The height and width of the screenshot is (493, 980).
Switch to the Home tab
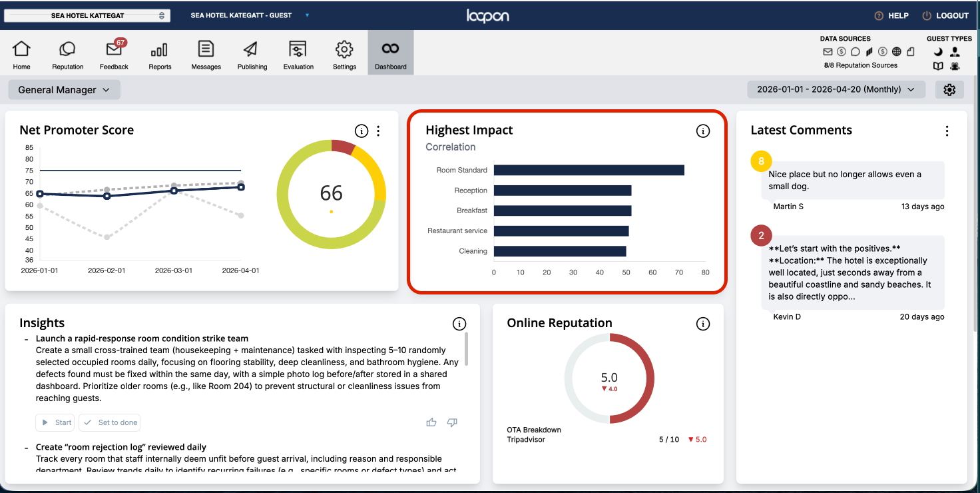coord(21,54)
